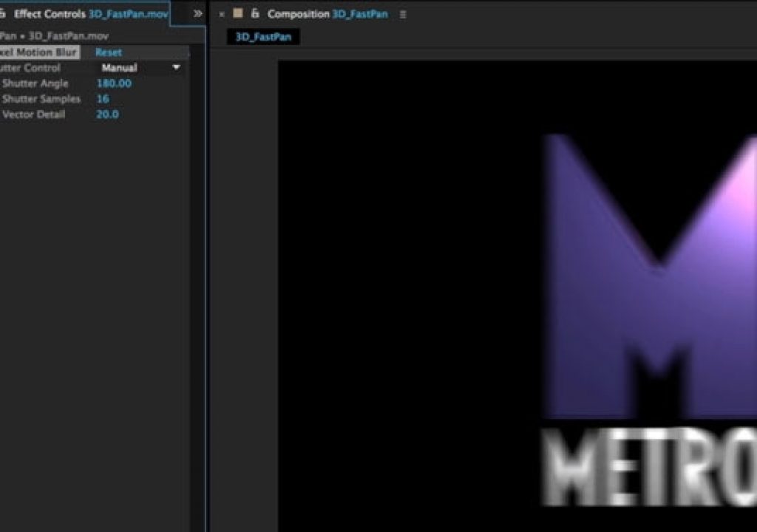Switch to the Effect Controls tab

coord(91,13)
